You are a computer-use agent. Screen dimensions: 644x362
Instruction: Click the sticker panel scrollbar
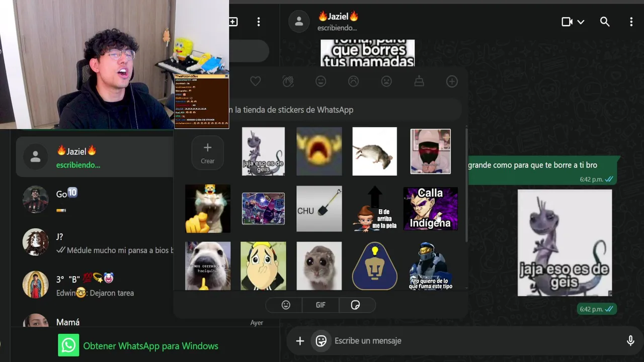pyautogui.click(x=466, y=185)
